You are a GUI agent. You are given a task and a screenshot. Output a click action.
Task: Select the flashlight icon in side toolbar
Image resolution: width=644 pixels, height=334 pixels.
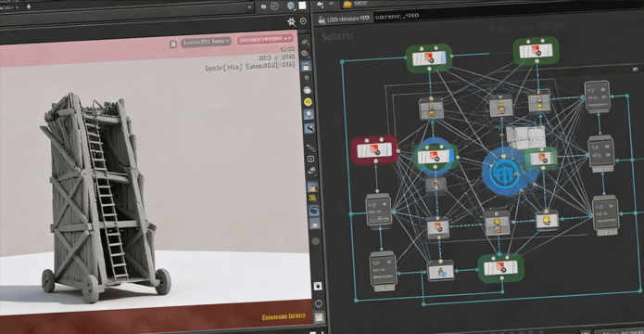tap(309, 128)
